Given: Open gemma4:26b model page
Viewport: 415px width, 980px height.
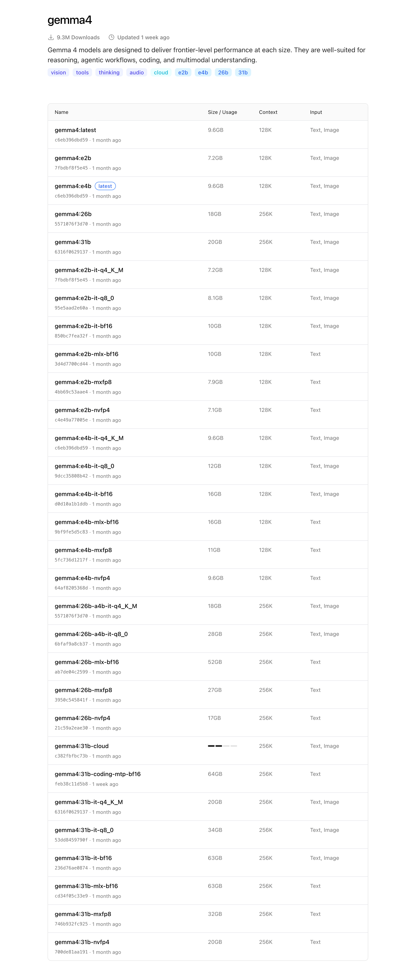Looking at the screenshot, I should tap(73, 214).
